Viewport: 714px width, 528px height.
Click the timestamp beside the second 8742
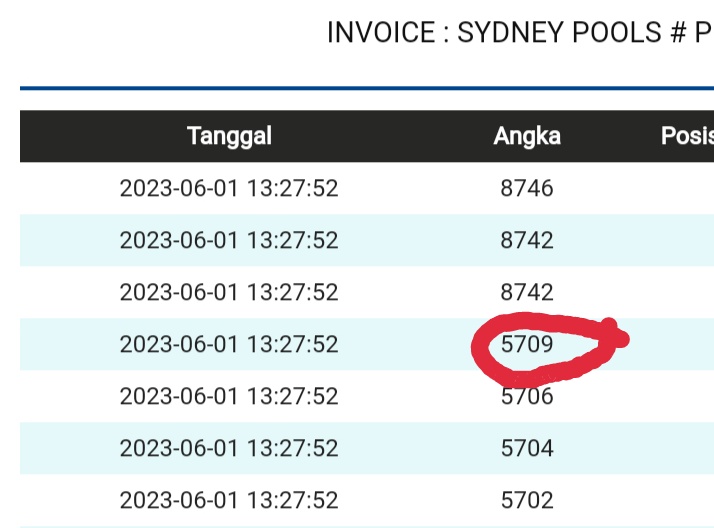(x=229, y=292)
